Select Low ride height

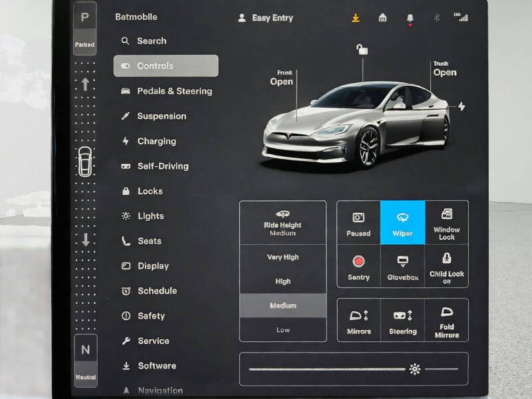click(x=283, y=329)
